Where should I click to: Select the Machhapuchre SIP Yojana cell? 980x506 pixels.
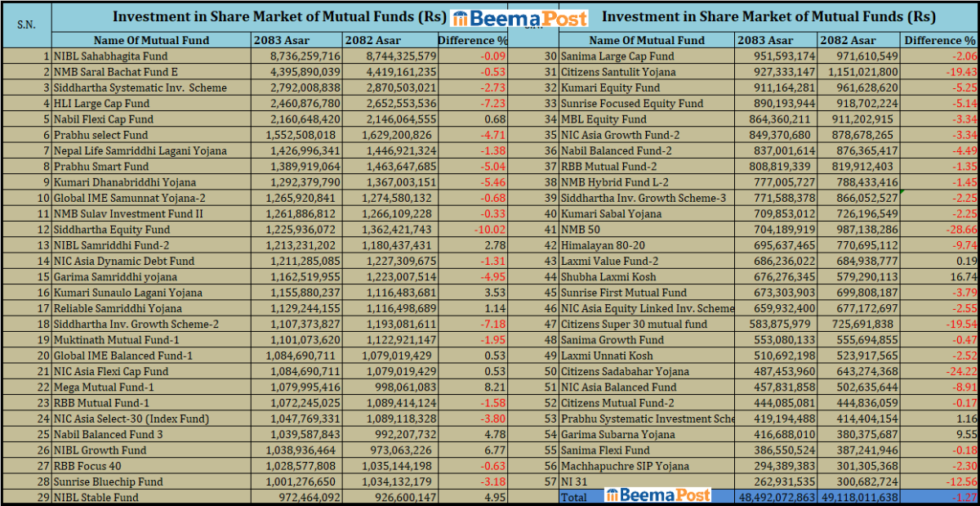[646, 465]
